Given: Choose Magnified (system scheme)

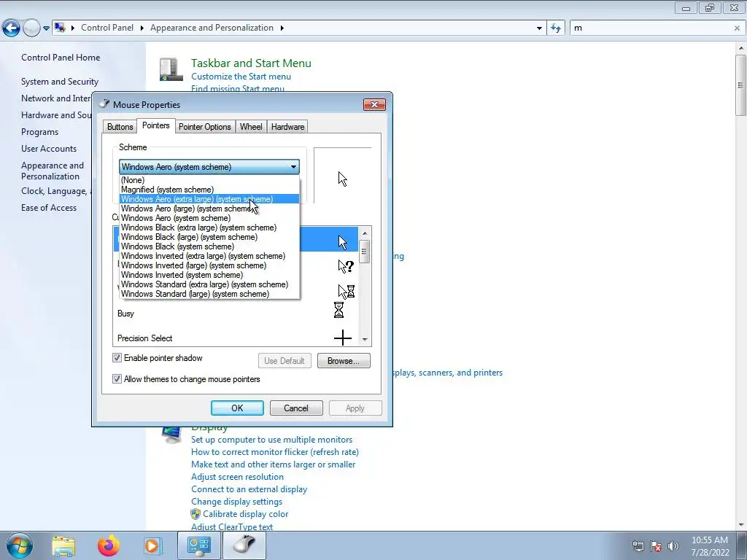Looking at the screenshot, I should [209, 190].
